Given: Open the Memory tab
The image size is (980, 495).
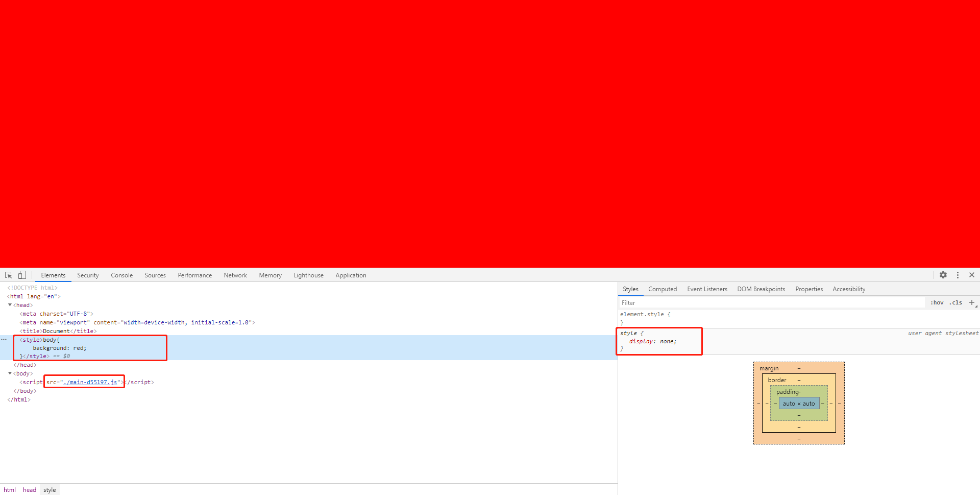Looking at the screenshot, I should pyautogui.click(x=270, y=275).
